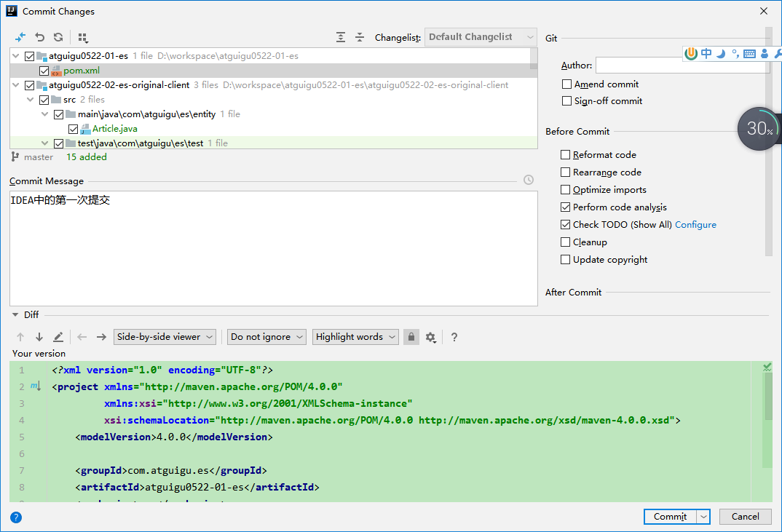Image resolution: width=782 pixels, height=532 pixels.
Task: Click inside the Commit Message text area
Action: 273,247
